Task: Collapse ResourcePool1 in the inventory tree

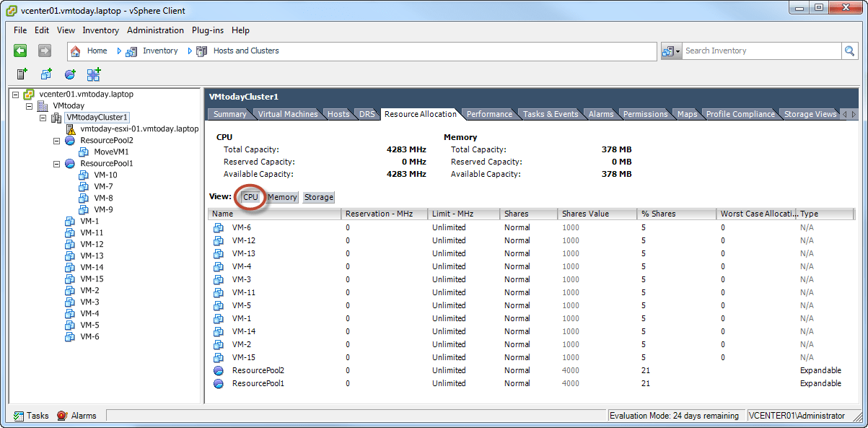Action: [56, 164]
